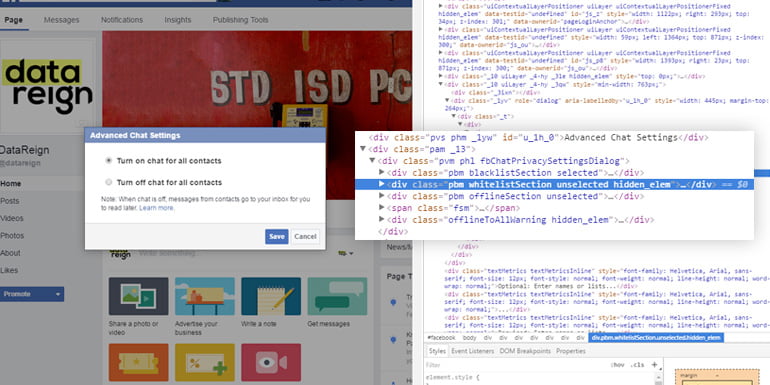Screen dimensions: 770x385
Task: Click the plus icon for new style rule
Action: click(x=654, y=364)
